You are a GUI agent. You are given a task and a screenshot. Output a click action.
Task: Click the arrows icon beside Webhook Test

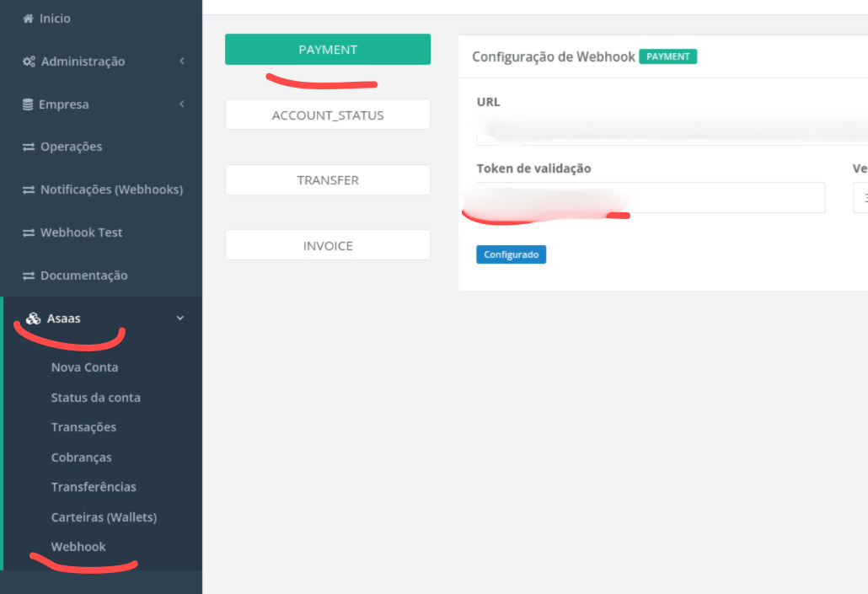tap(29, 233)
